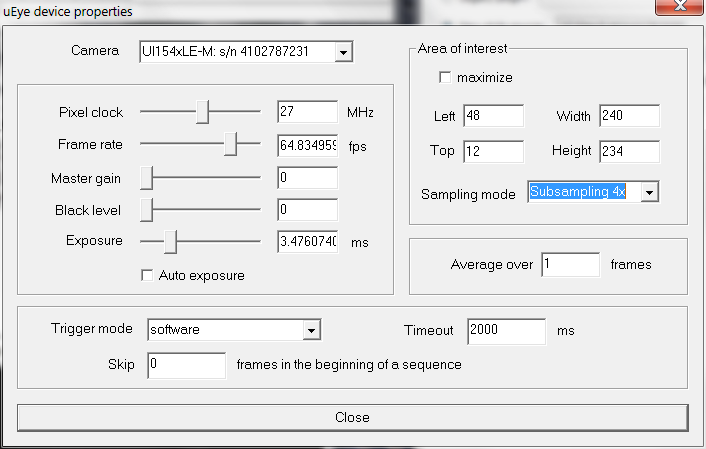Open the Camera selection dropdown
Screen dimensions: 706x449
(344, 51)
